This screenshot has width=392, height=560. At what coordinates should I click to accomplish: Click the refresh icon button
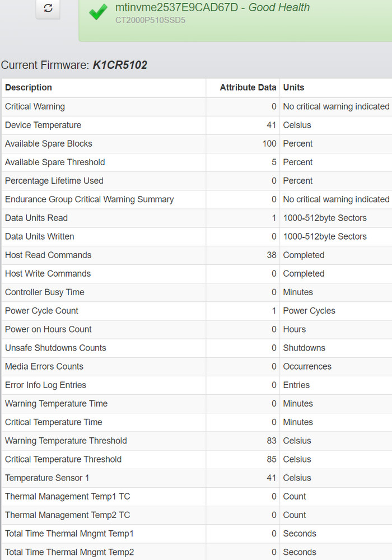click(x=48, y=8)
